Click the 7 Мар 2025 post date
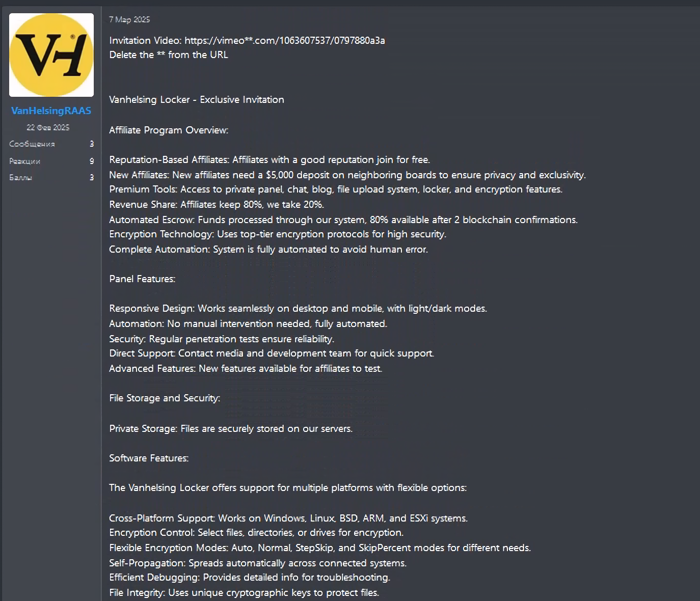 129,19
